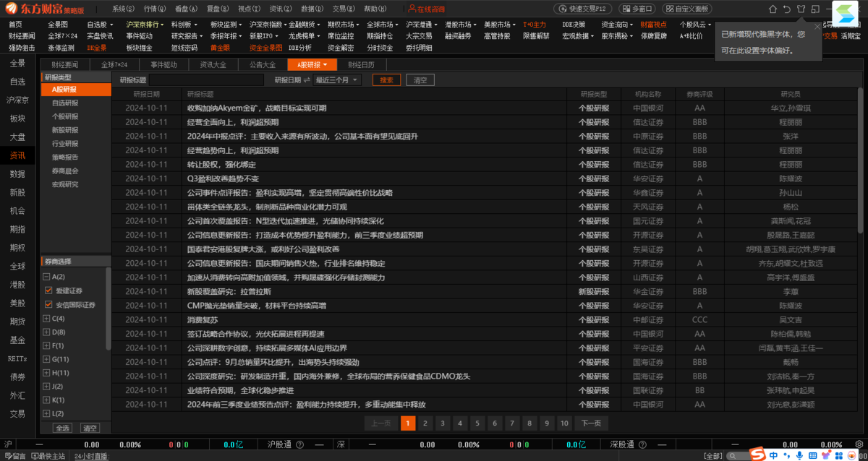The width and height of the screenshot is (868, 461).
Task: Switch to the 公告大全 tab
Action: click(x=263, y=65)
